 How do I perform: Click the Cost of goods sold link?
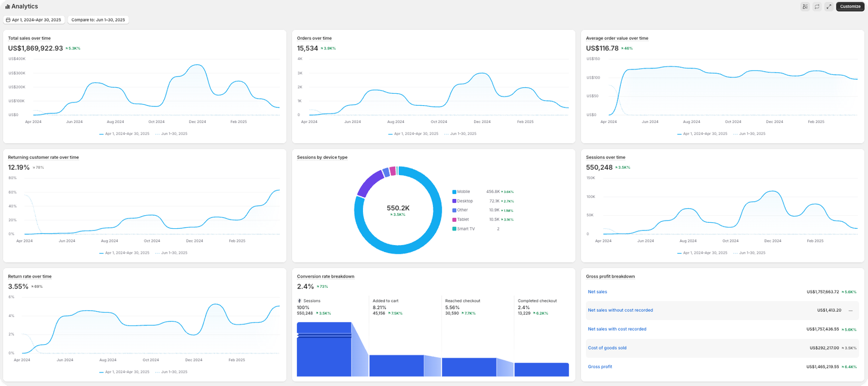click(607, 348)
